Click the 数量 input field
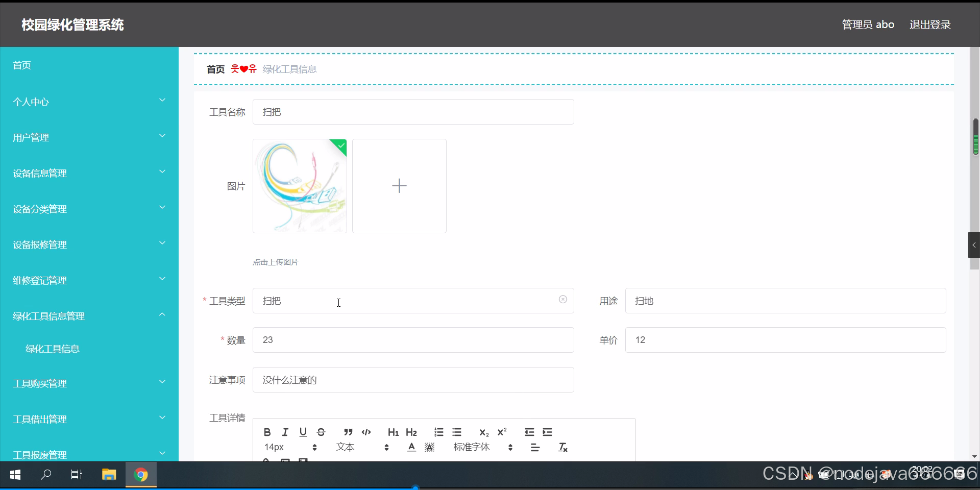This screenshot has width=980, height=490. click(413, 340)
